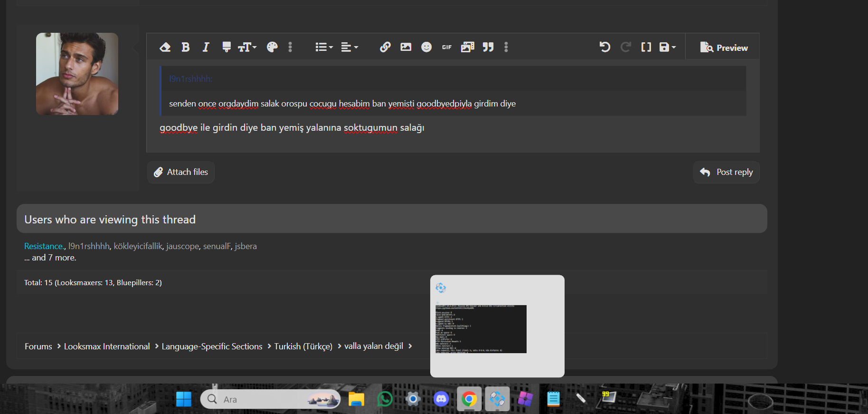This screenshot has width=868, height=414.
Task: Open the Preview tab
Action: (724, 48)
